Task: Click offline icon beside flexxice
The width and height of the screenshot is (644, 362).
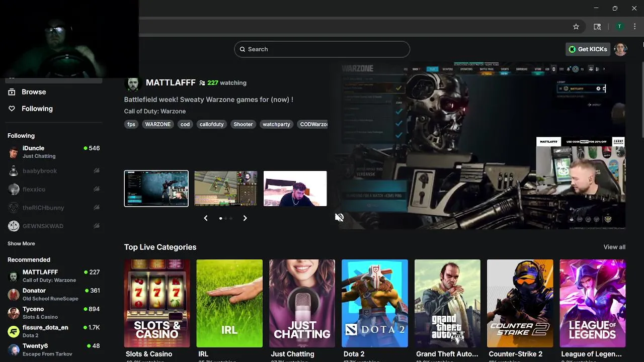Action: pyautogui.click(x=97, y=190)
